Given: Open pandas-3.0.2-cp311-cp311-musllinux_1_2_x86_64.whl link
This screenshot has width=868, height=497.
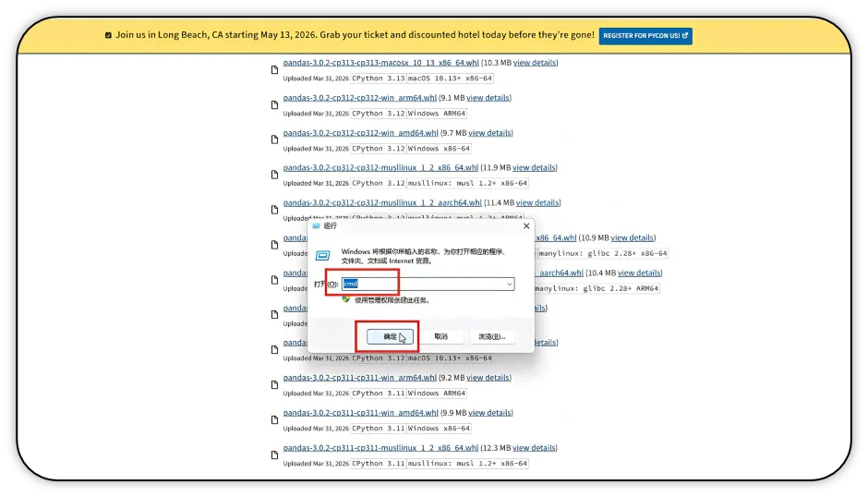Looking at the screenshot, I should point(380,448).
